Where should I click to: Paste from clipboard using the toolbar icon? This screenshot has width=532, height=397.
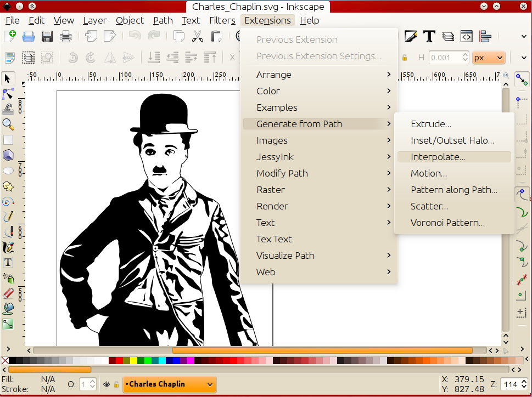pyautogui.click(x=216, y=36)
